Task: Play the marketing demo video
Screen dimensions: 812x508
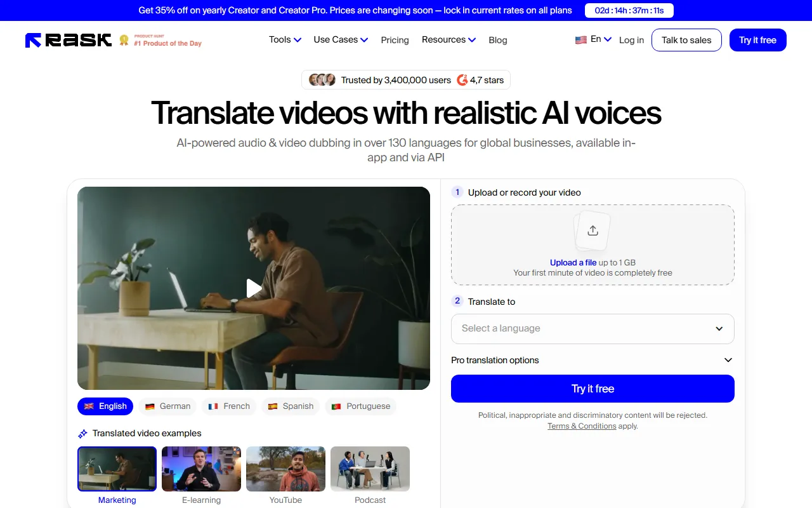Action: click(254, 288)
